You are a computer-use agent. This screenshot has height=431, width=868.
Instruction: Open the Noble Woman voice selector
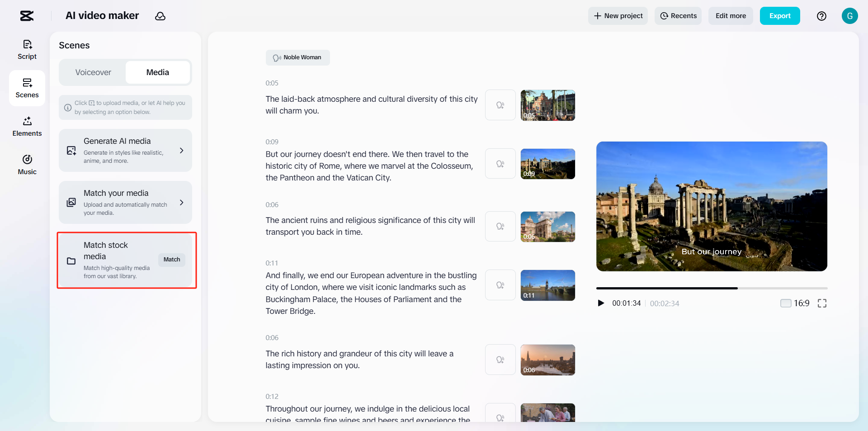pyautogui.click(x=297, y=57)
